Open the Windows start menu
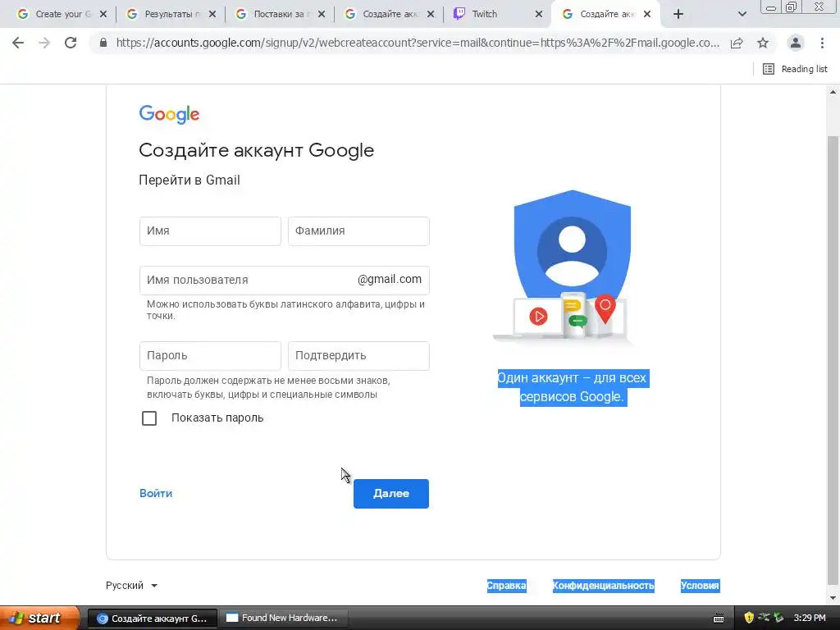This screenshot has height=630, width=840. [x=39, y=618]
